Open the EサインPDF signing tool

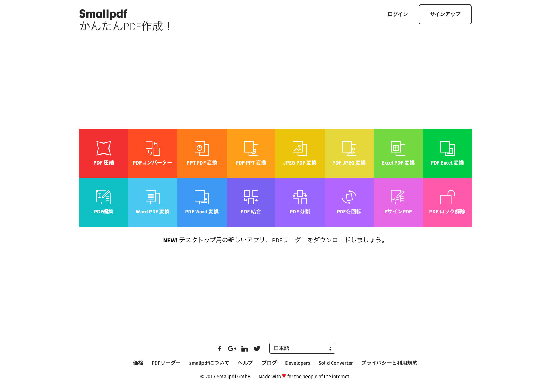pos(398,202)
